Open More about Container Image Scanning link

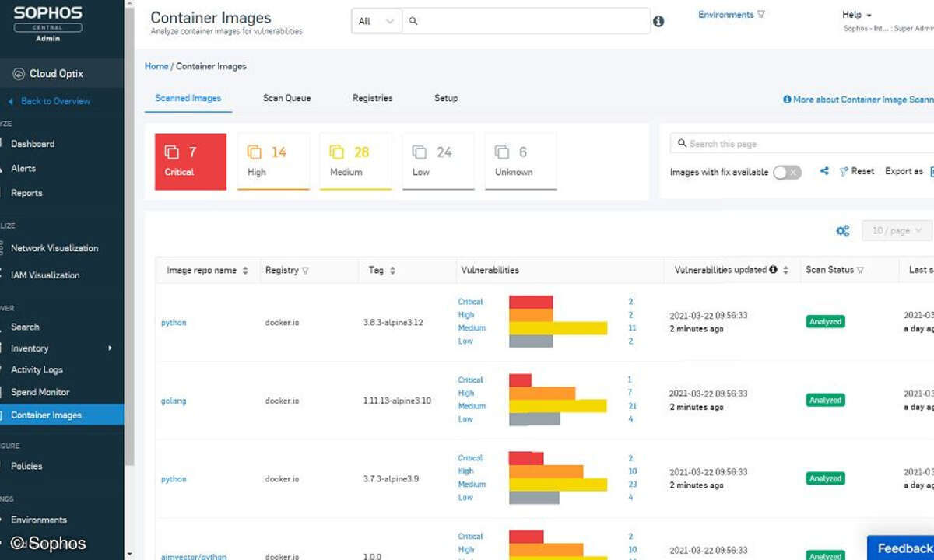[x=859, y=100]
